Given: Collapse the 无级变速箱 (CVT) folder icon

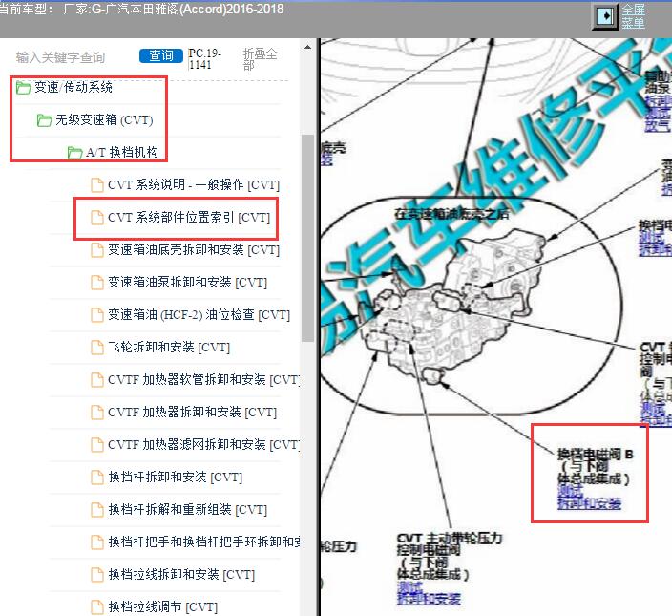Looking at the screenshot, I should pos(44,120).
